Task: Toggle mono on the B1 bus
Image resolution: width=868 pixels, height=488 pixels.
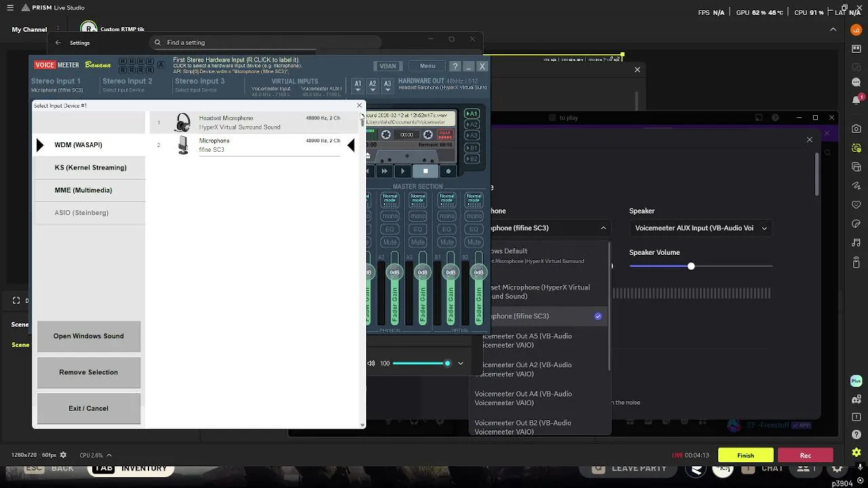Action: click(x=446, y=216)
